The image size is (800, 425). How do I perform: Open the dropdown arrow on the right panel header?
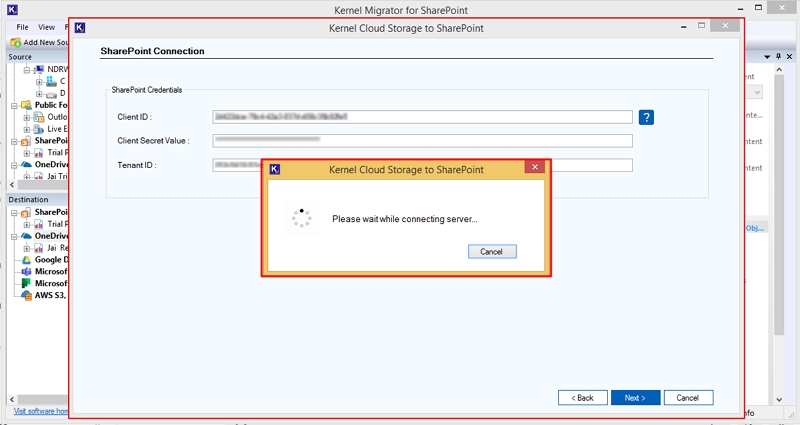click(767, 57)
